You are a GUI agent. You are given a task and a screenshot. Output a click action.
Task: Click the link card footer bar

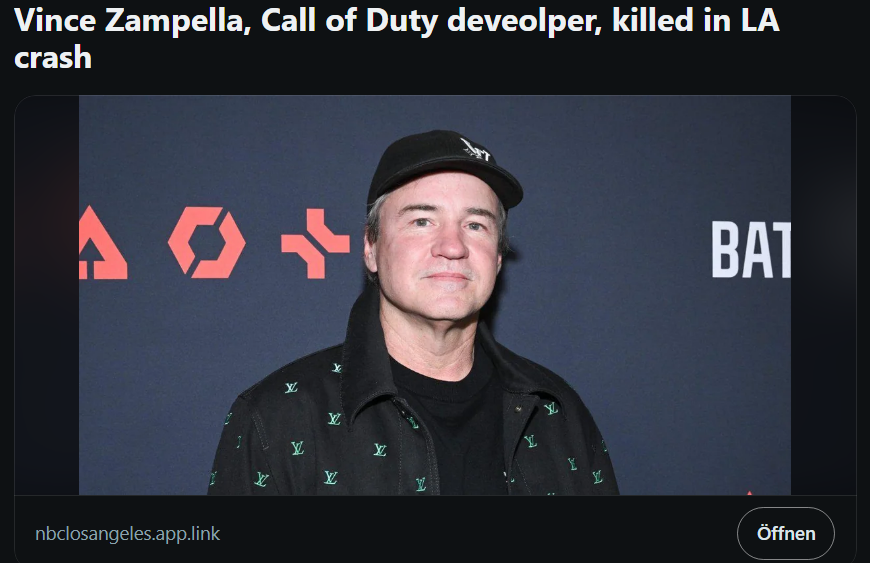point(435,529)
